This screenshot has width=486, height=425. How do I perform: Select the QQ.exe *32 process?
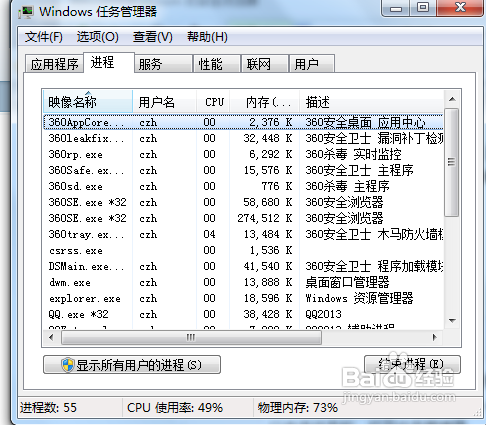[x=243, y=314]
